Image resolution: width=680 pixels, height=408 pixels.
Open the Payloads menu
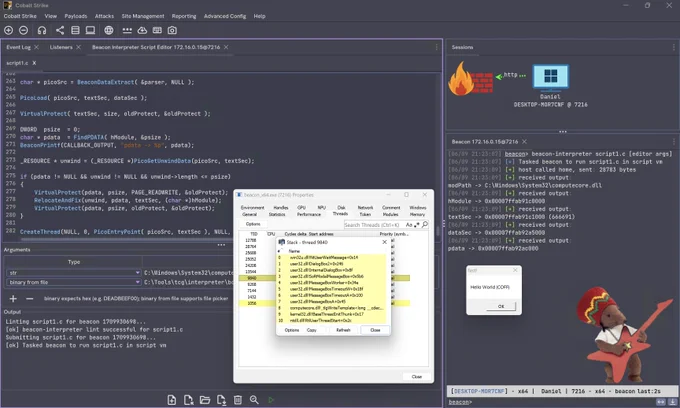pos(75,16)
